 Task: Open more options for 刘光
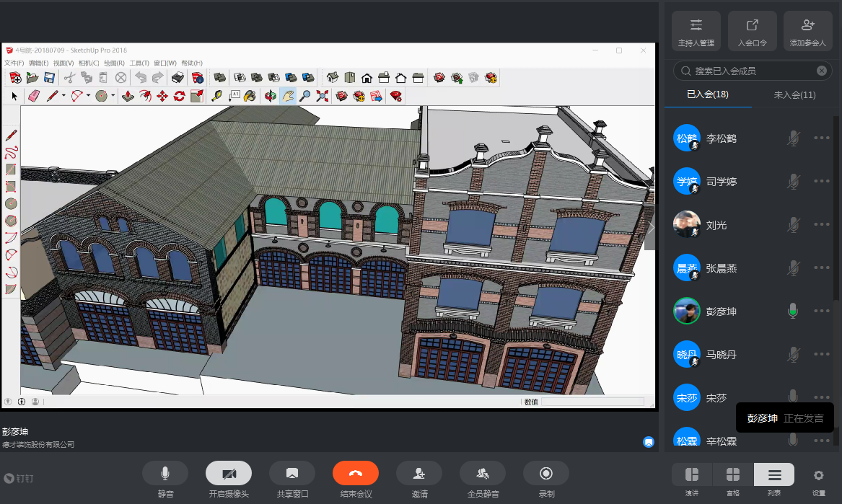coord(822,225)
